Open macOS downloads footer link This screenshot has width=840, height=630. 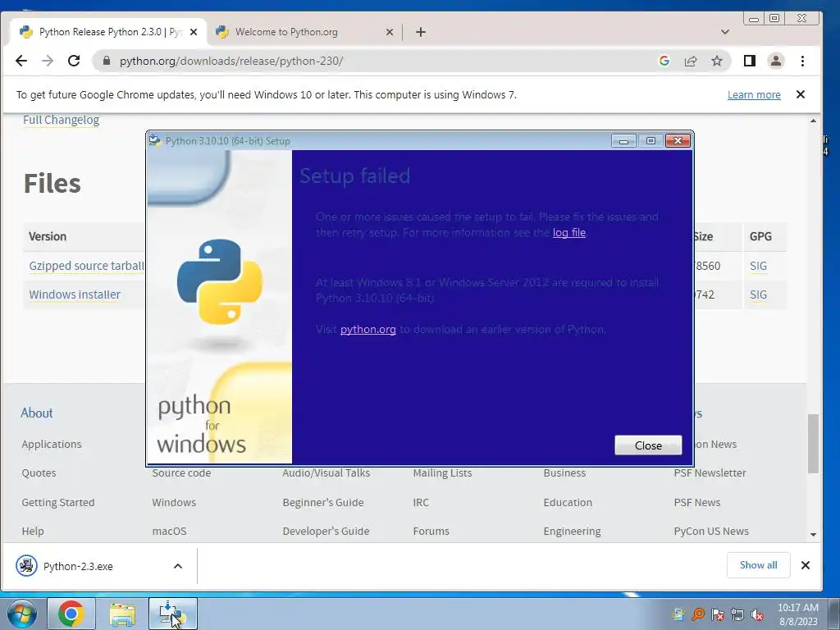[169, 531]
